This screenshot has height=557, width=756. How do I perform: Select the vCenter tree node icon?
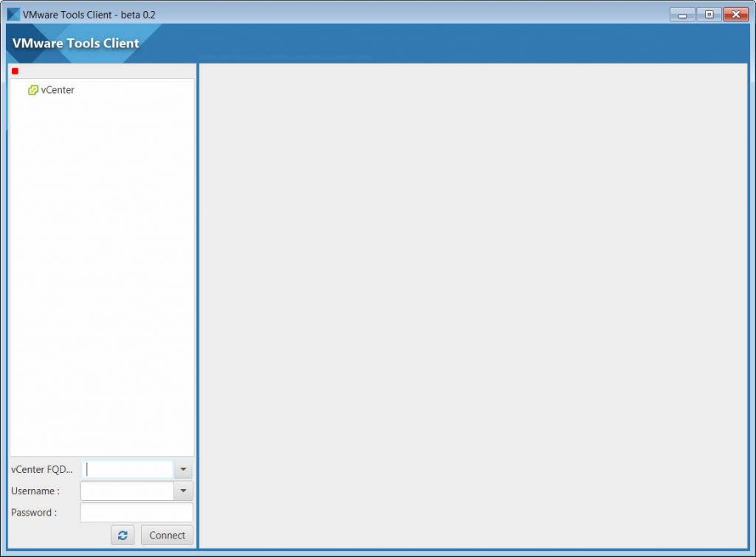[x=32, y=90]
